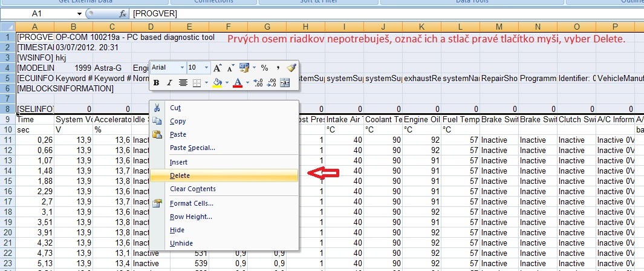
Task: Click the Increase Decimal icon
Action: (258, 82)
